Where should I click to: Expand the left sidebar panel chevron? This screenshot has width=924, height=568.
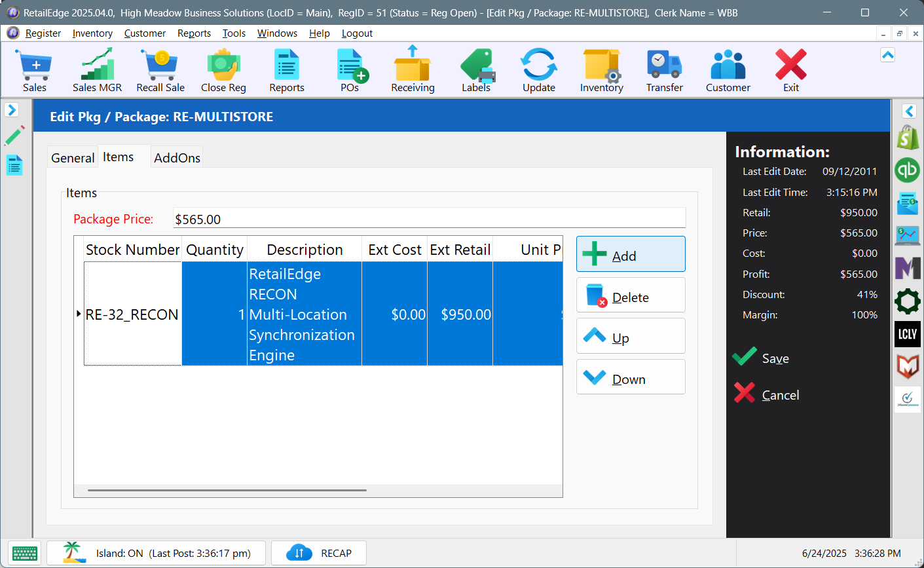12,109
